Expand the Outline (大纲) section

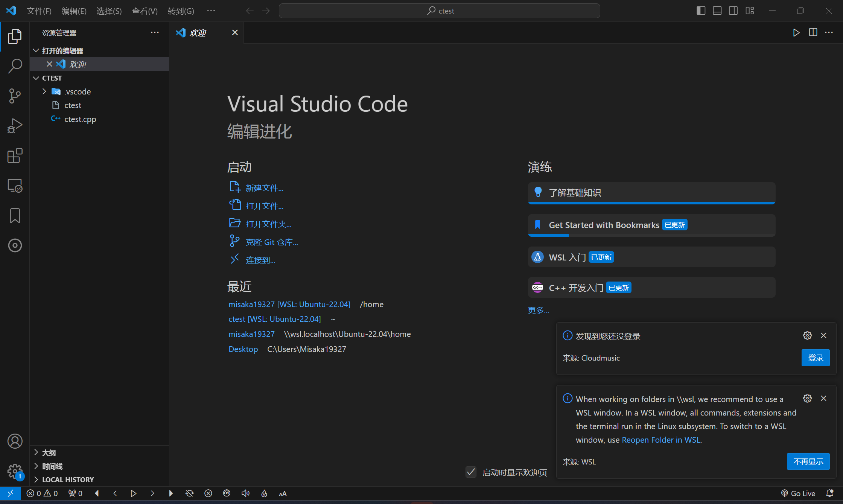(99, 452)
